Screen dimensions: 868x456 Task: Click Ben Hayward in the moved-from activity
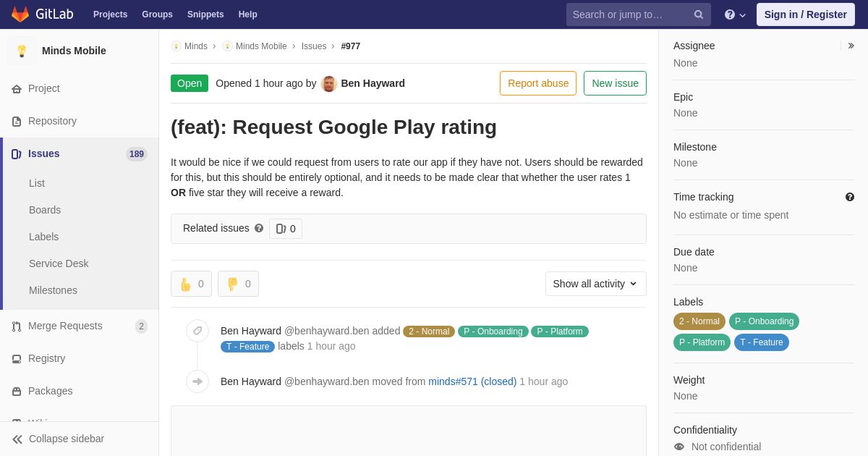(251, 381)
